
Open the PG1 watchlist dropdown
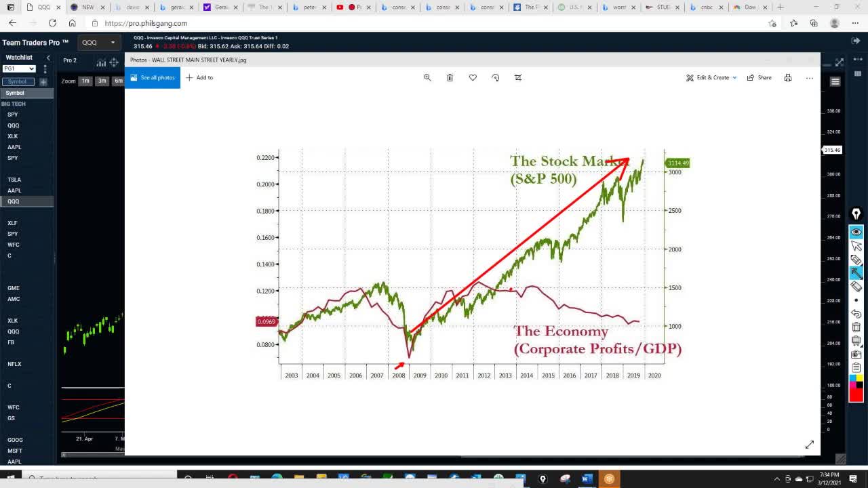pyautogui.click(x=19, y=68)
